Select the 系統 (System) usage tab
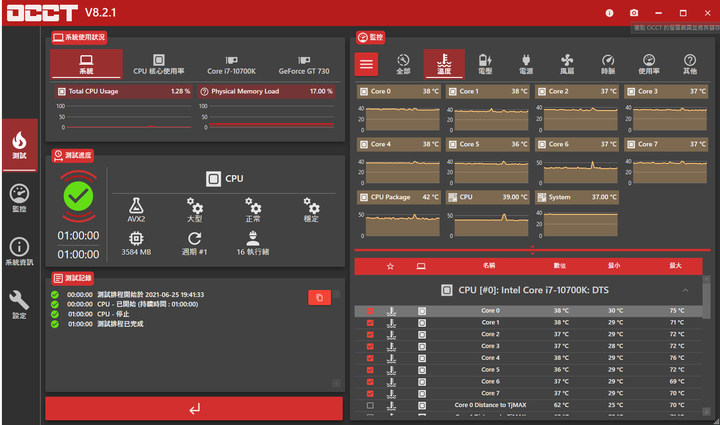720x425 pixels. (86, 64)
